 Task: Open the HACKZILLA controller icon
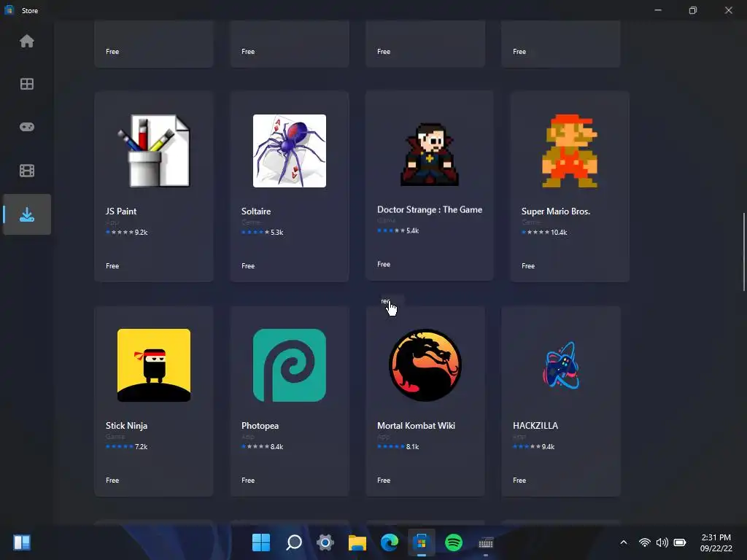561,365
